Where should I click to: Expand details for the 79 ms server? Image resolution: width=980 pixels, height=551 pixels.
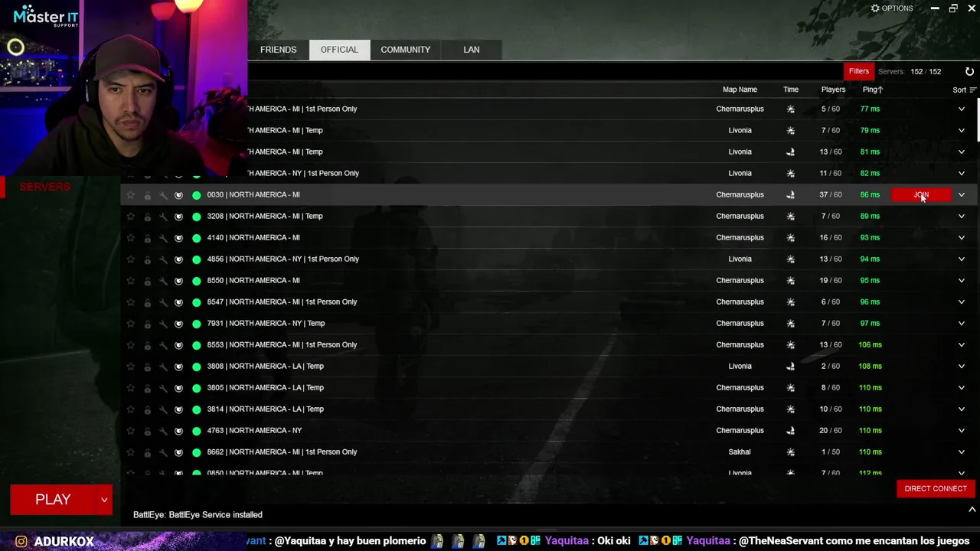(x=962, y=130)
